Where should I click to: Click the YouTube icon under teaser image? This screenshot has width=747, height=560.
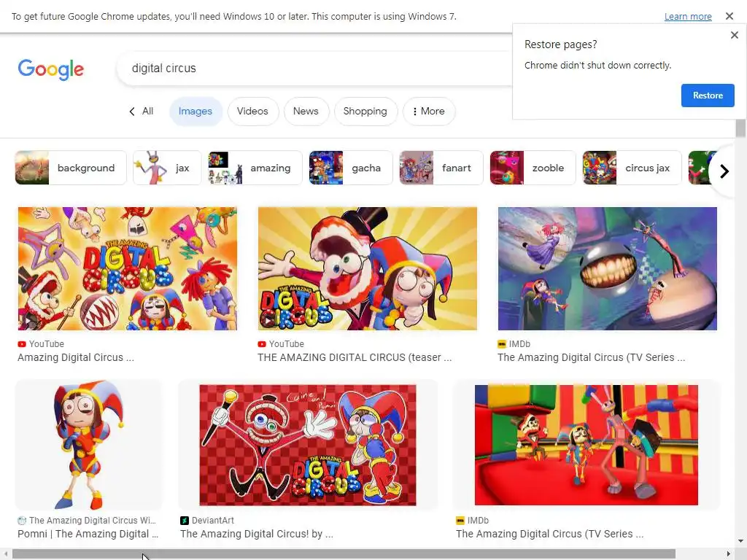(x=262, y=344)
